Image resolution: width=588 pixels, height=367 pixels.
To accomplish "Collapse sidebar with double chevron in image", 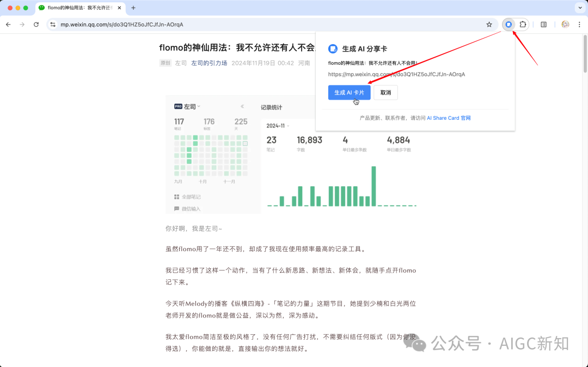I will (242, 107).
